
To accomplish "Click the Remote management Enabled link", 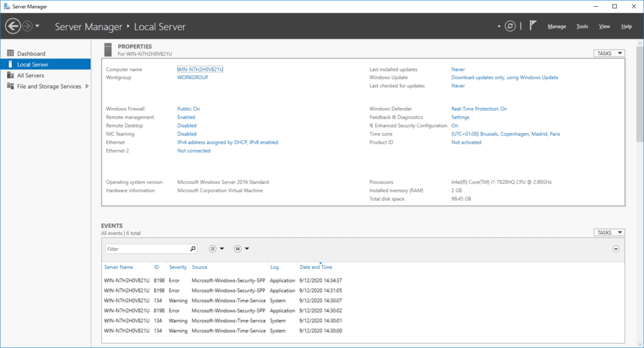I will (186, 117).
